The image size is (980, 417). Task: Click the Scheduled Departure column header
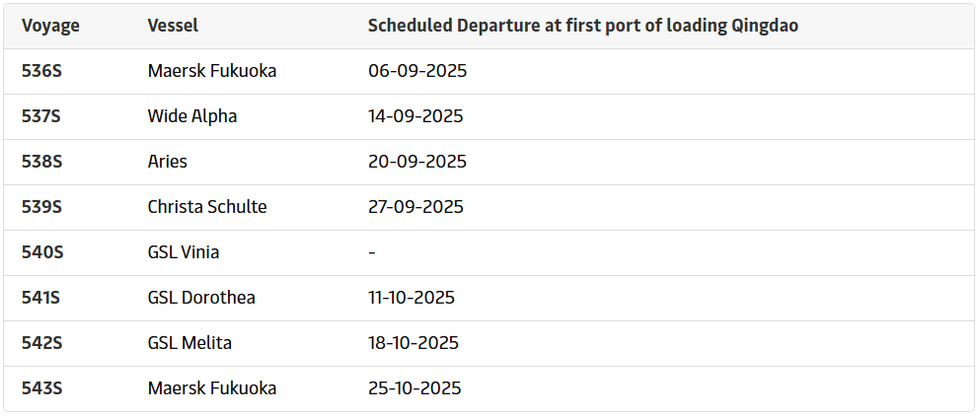click(582, 26)
